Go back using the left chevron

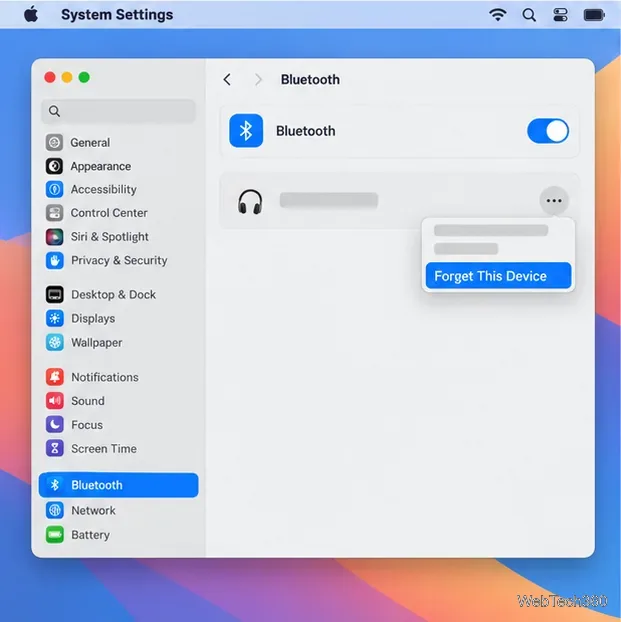coord(227,79)
